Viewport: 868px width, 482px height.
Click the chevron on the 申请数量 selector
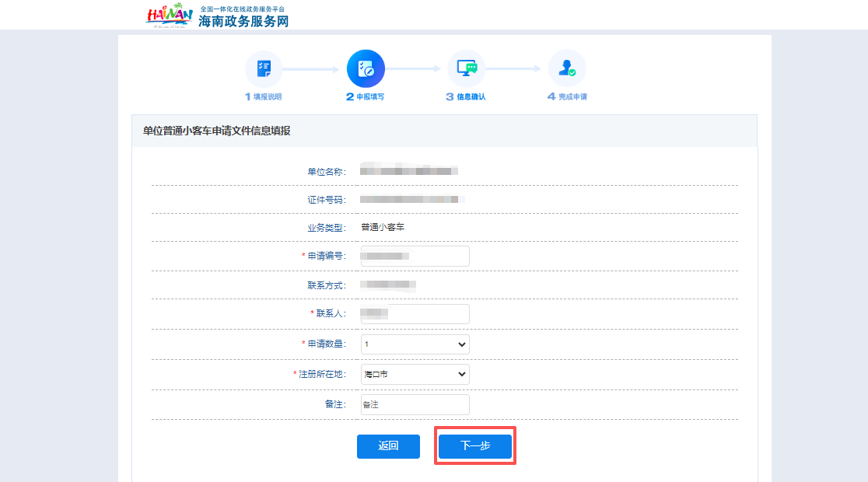click(x=463, y=344)
